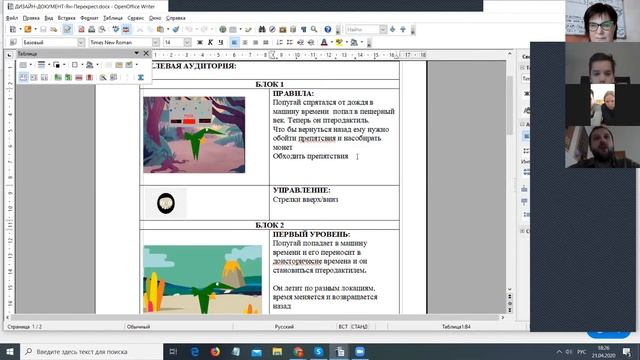Insert Hyperlink using the globe icon
Screen dimensions: 640x360
pos(222,29)
